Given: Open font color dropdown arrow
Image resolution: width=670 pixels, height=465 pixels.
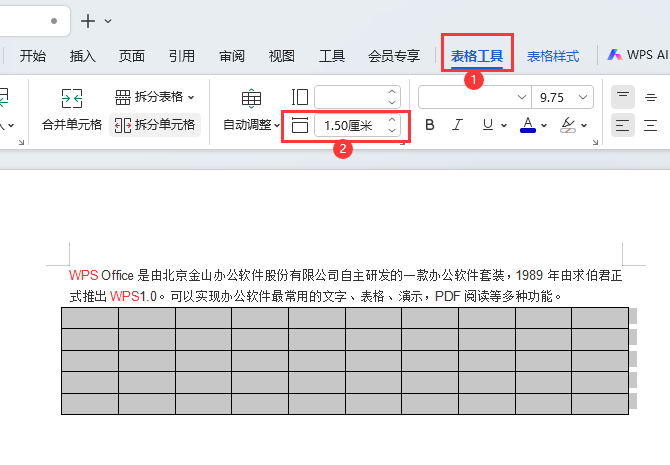Looking at the screenshot, I should pos(544,125).
